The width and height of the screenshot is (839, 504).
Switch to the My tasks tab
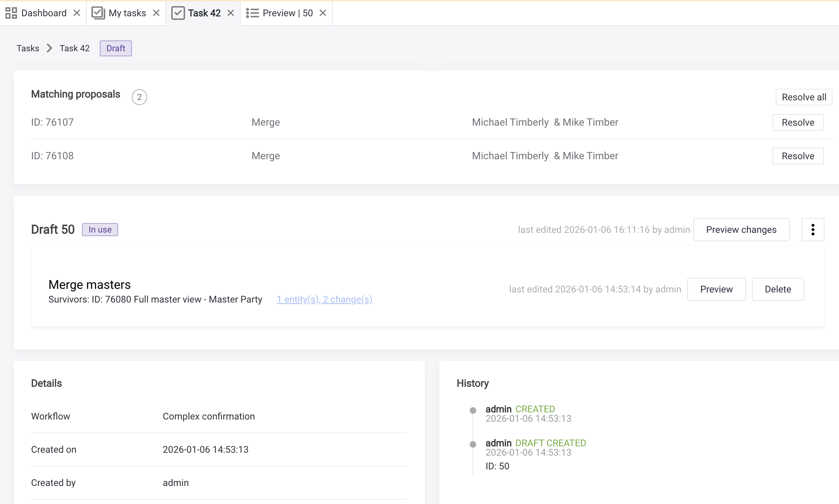point(127,13)
